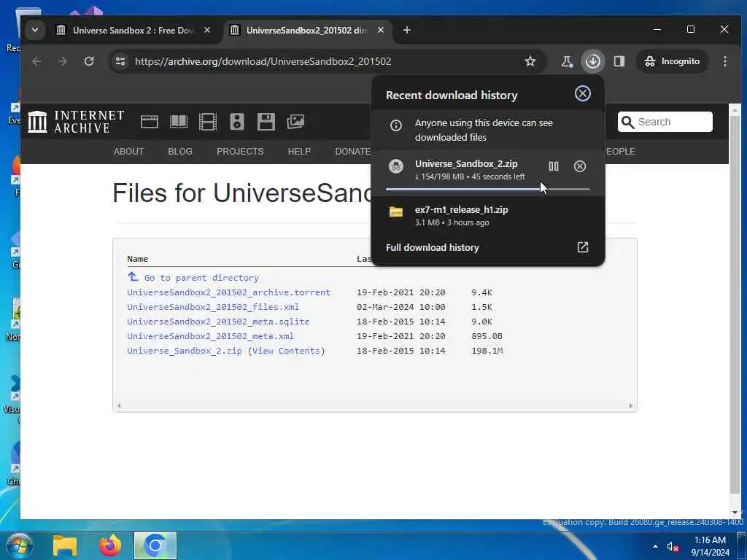Open the Audio (speaker) icon
This screenshot has width=747, height=560.
click(237, 122)
